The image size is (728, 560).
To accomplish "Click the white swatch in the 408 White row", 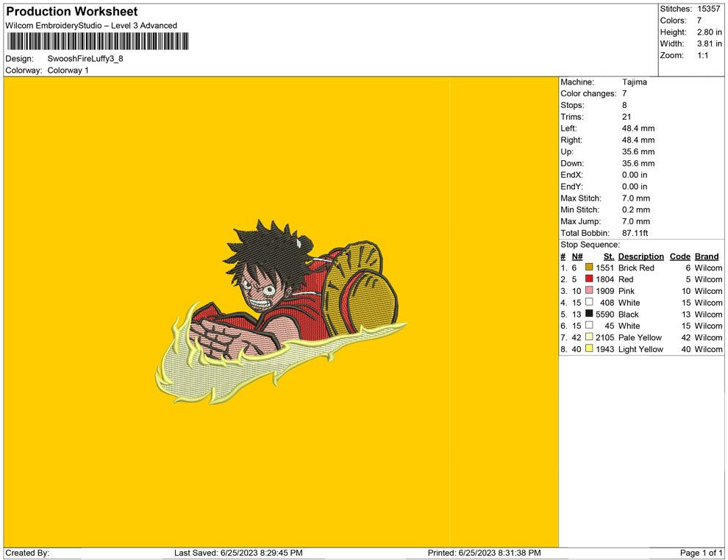I will (x=589, y=302).
